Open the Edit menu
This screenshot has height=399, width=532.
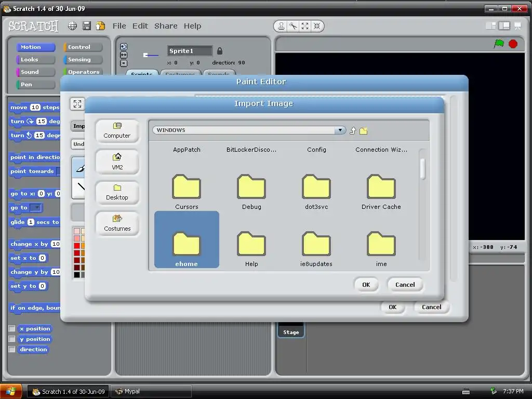click(140, 26)
